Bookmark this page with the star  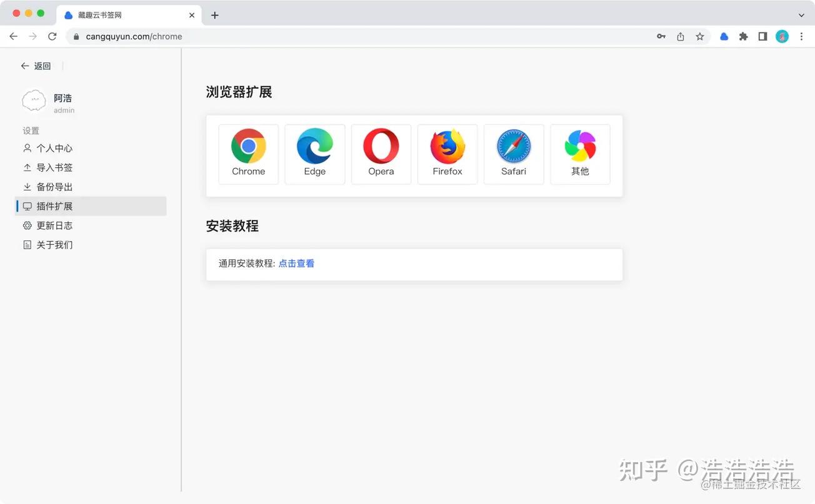(x=700, y=36)
